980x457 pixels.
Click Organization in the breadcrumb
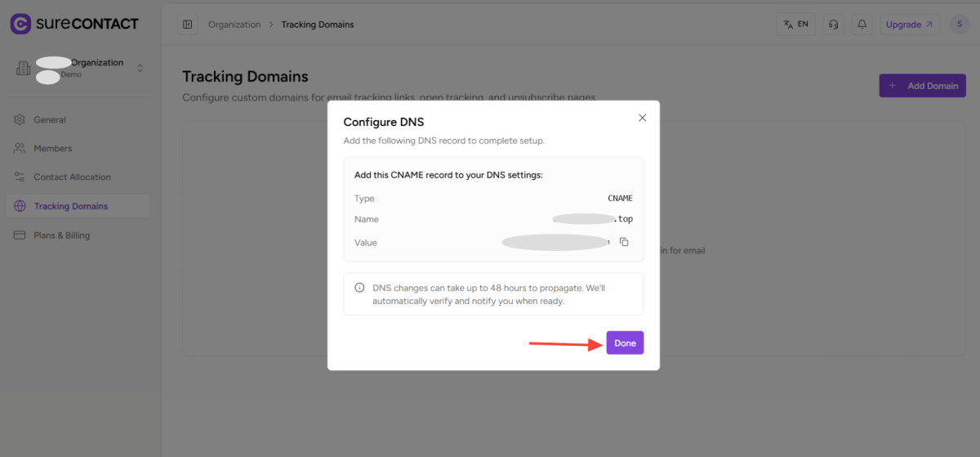click(x=234, y=25)
